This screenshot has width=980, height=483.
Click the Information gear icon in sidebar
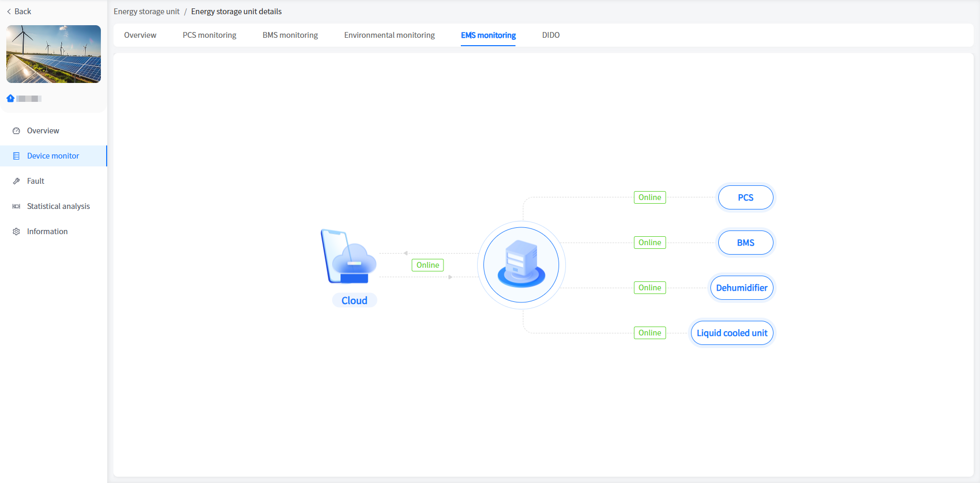[16, 232]
